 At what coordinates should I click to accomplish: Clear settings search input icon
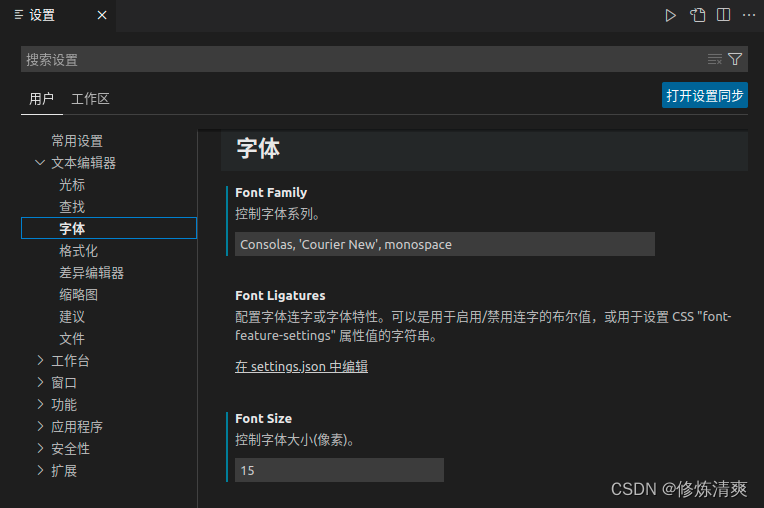pos(714,59)
